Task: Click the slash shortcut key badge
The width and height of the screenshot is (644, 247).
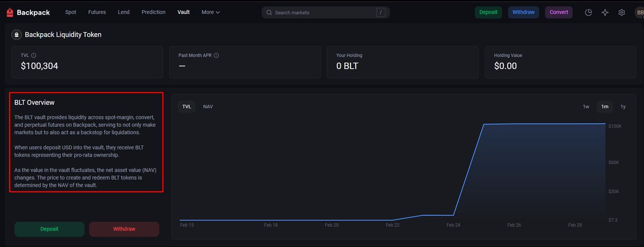Action: 380,12
